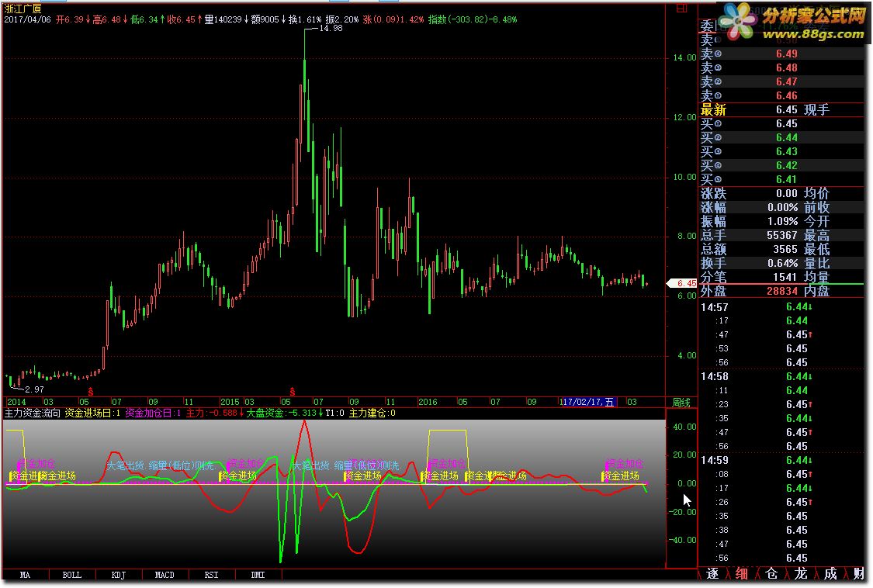Click the 分笔 1541 value
873x588 pixels.
tap(785, 277)
